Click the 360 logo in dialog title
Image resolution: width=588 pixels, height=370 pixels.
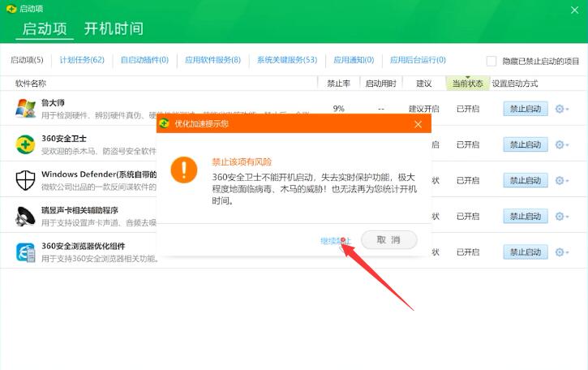165,123
